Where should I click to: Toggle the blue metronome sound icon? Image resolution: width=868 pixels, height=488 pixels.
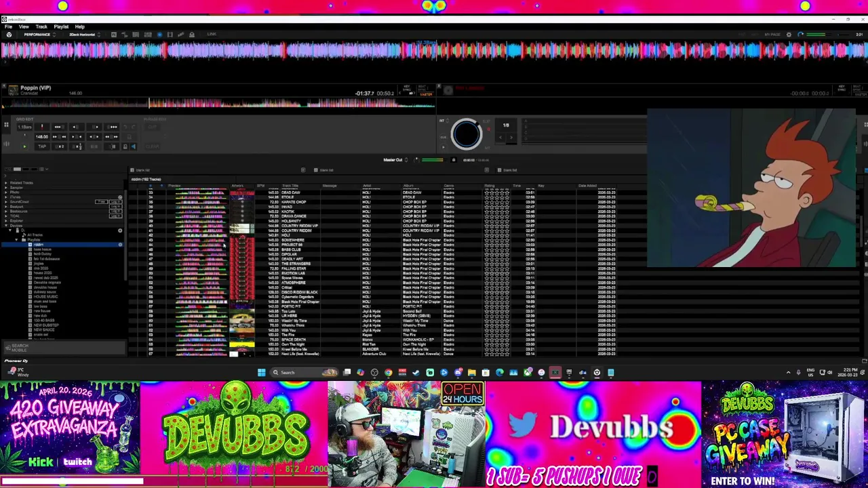click(134, 146)
